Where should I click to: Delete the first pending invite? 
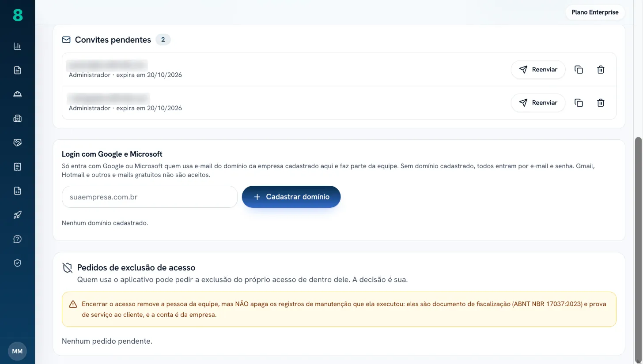[x=601, y=69]
